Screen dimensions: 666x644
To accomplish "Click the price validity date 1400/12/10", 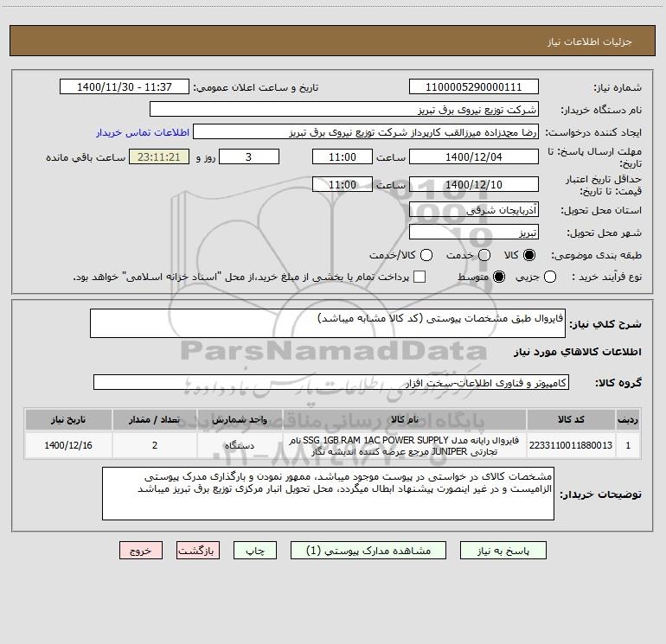I will 474,184.
